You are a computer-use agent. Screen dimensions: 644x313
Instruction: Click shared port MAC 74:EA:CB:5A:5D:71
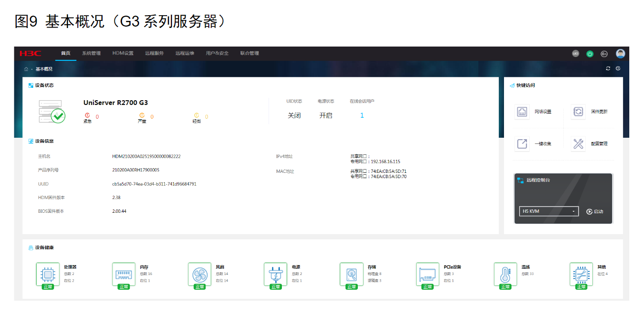[x=389, y=171]
